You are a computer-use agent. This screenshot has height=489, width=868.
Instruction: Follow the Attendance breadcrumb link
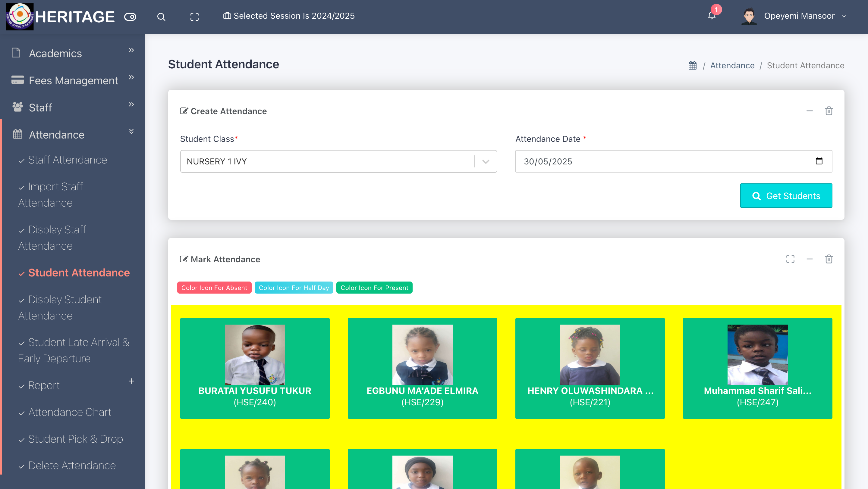coord(732,65)
